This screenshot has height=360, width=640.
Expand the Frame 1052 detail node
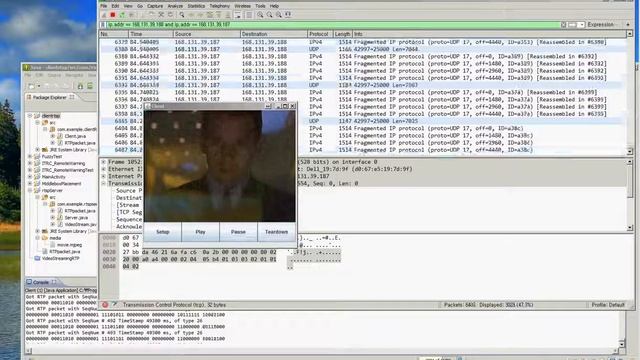point(104,162)
